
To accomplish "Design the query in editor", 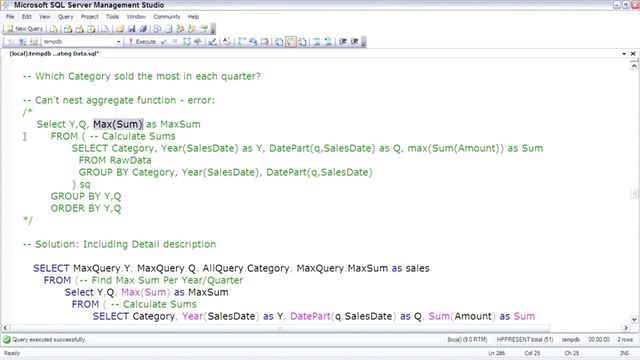I will [212, 42].
